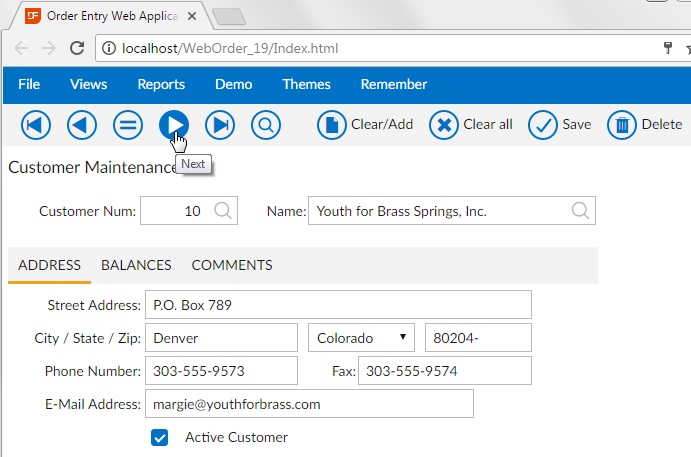Click the Refresh (equals sign) toolbar icon
The height and width of the screenshot is (457, 691).
(x=128, y=125)
